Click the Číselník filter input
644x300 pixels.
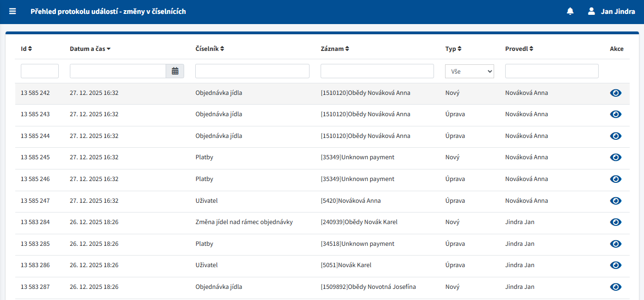252,71
